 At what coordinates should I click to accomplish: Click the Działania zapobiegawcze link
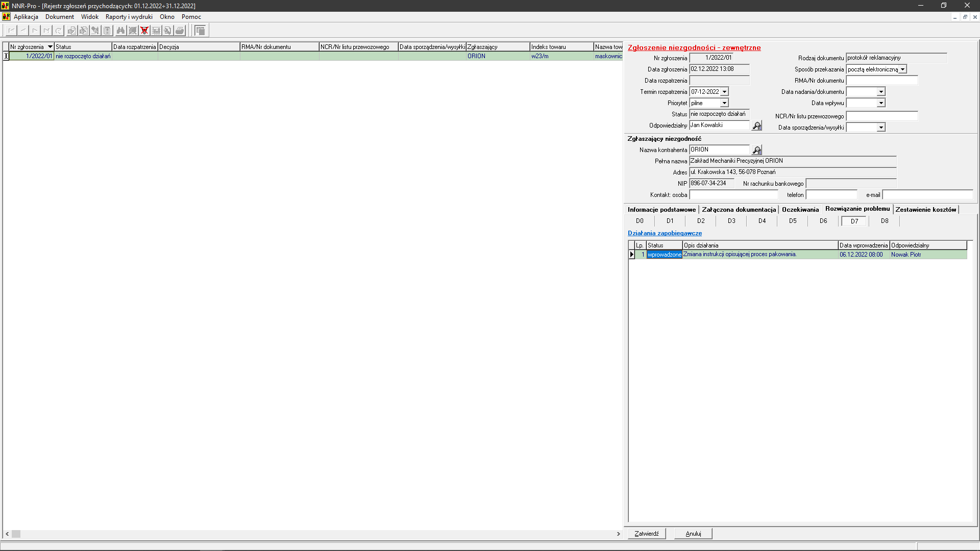(x=665, y=233)
